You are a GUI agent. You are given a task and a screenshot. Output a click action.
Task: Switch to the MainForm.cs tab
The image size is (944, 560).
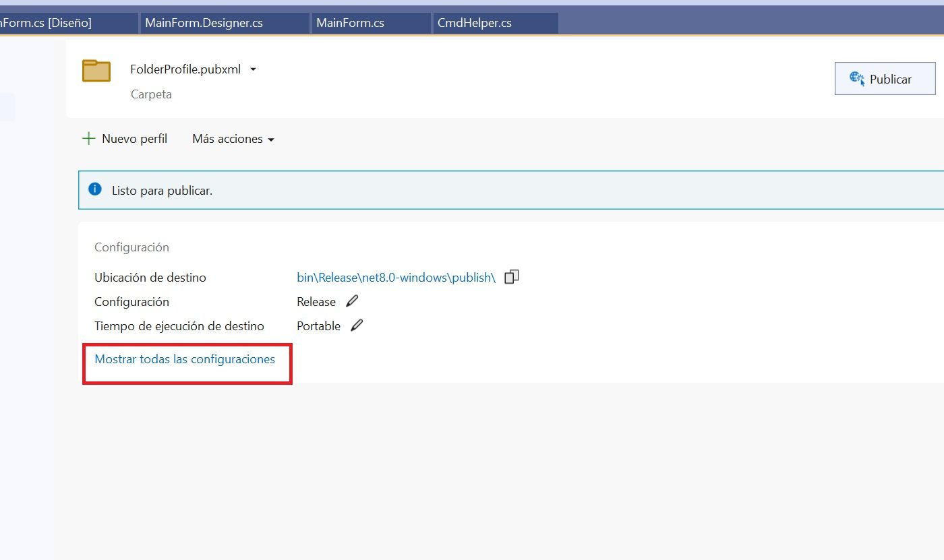(x=350, y=23)
